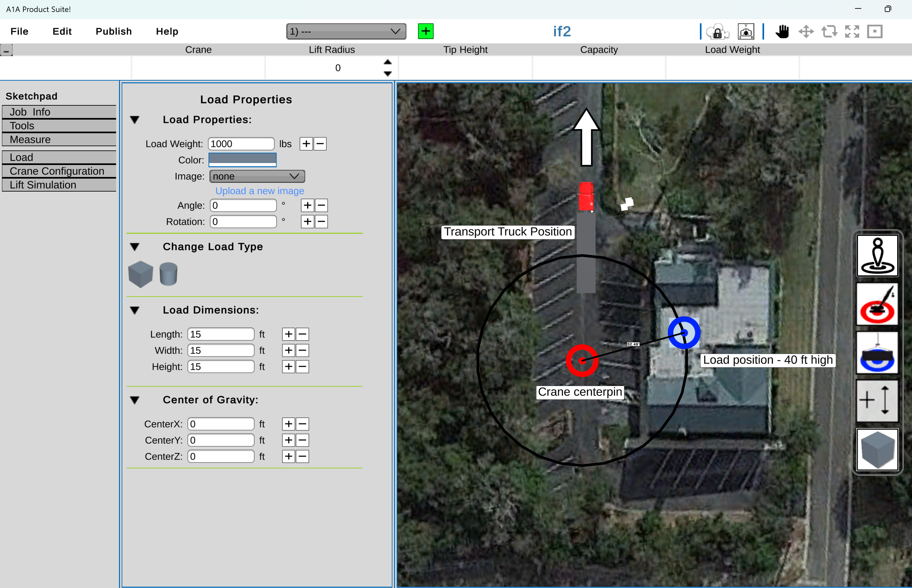
Task: Open the Job Info sketchpad tab
Action: tap(59, 112)
